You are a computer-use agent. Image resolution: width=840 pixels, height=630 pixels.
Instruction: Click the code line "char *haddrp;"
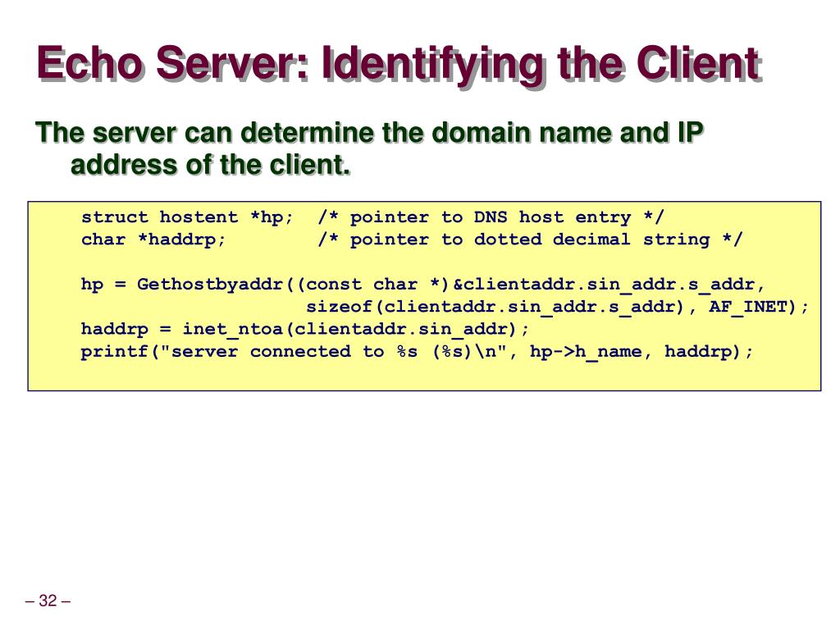[x=153, y=239]
